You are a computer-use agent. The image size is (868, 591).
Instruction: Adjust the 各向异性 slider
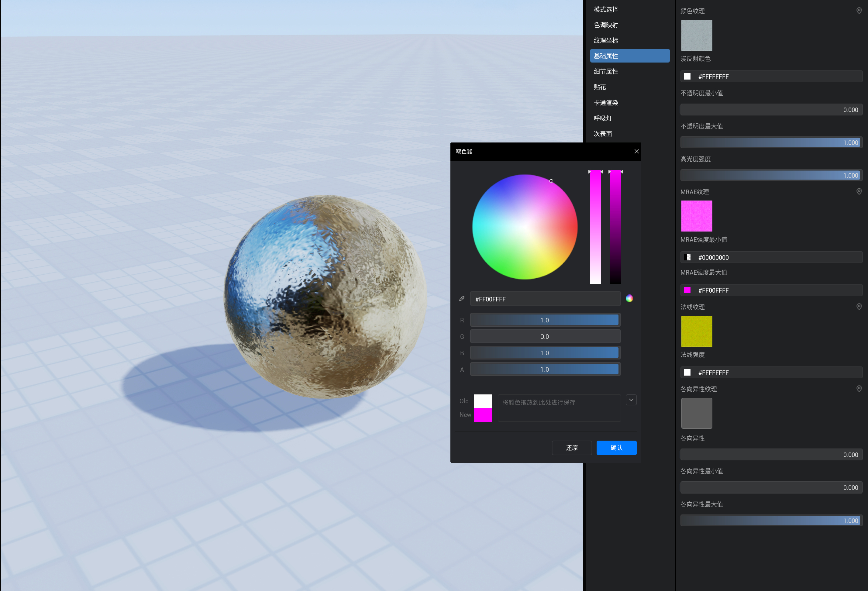(771, 455)
